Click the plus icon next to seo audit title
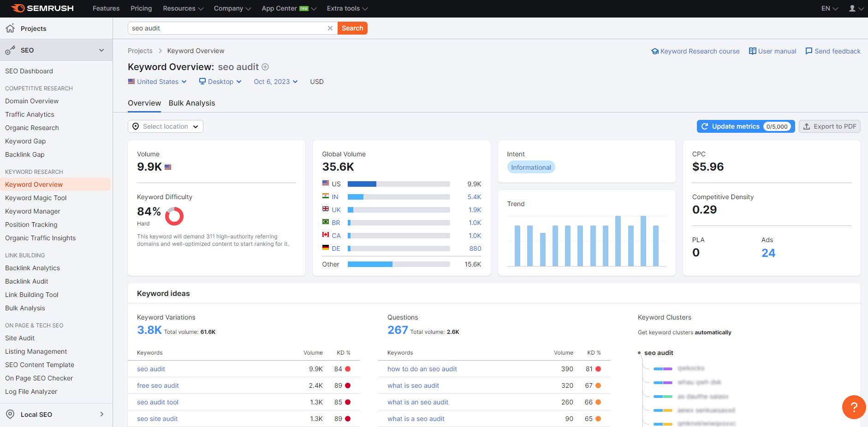 [265, 67]
